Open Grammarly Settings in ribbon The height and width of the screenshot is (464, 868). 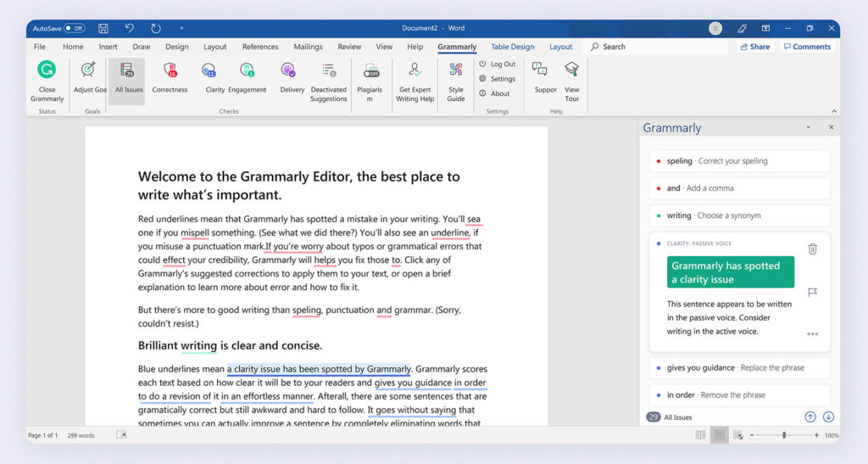(497, 79)
